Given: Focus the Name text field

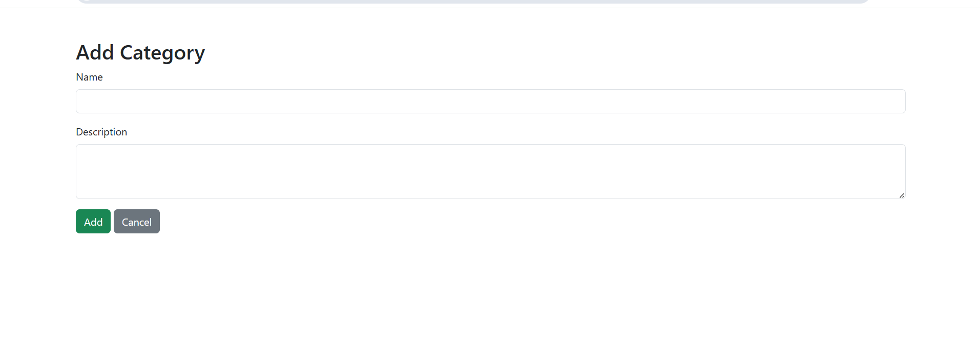Looking at the screenshot, I should point(490,102).
